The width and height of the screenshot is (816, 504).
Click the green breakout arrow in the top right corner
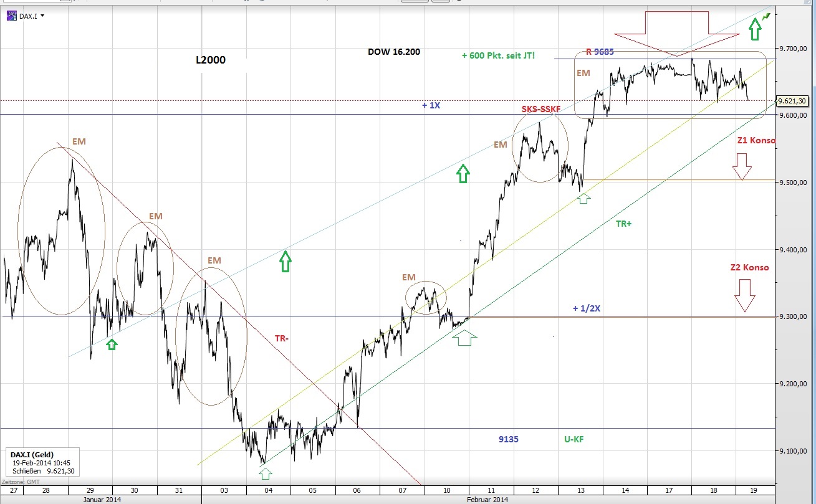(754, 28)
